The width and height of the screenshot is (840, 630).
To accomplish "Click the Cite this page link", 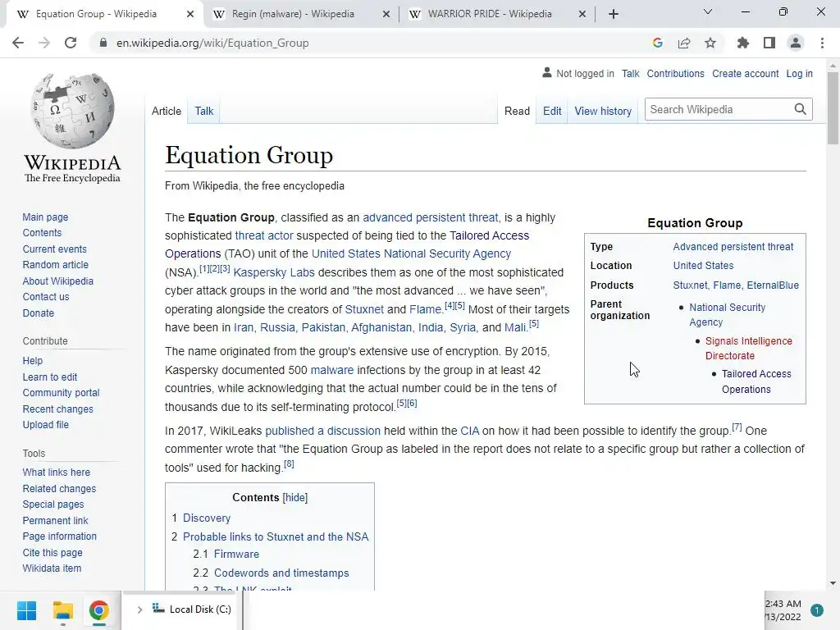I will click(52, 552).
